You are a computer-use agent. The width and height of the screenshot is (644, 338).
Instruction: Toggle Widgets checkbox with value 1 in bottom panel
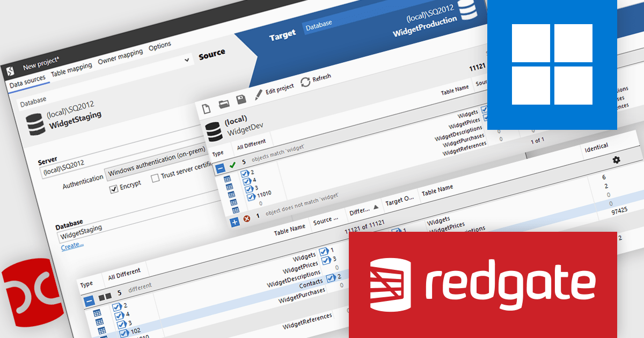[324, 252]
